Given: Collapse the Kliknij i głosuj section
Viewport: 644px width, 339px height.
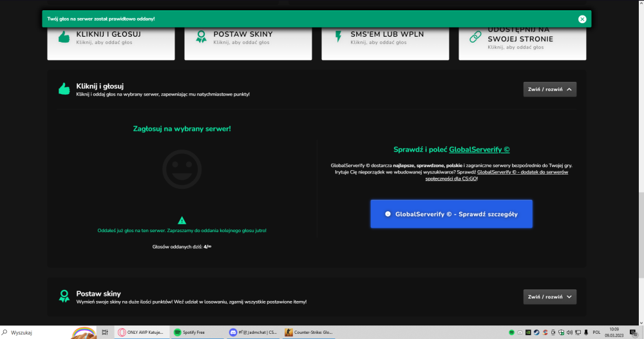Looking at the screenshot, I should coord(549,89).
